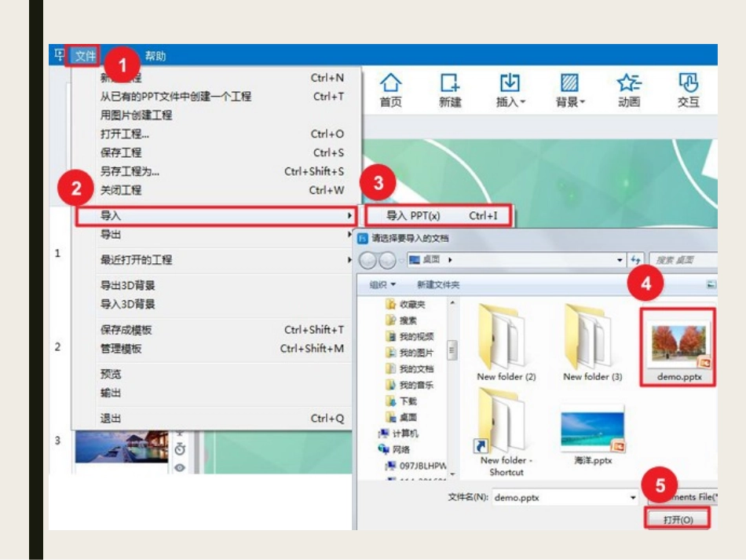Screen dimensions: 746x560
Task: Click the 交互 toolbar icon
Action: 688,90
